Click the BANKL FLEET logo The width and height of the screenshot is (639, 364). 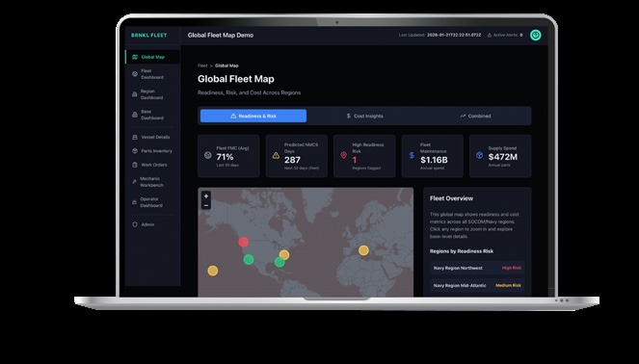pyautogui.click(x=148, y=36)
